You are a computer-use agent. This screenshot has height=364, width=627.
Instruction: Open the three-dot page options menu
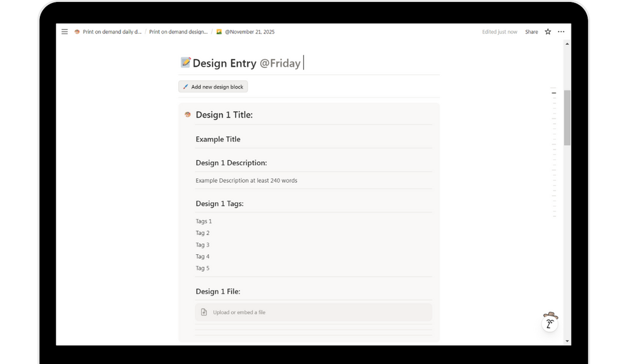561,32
